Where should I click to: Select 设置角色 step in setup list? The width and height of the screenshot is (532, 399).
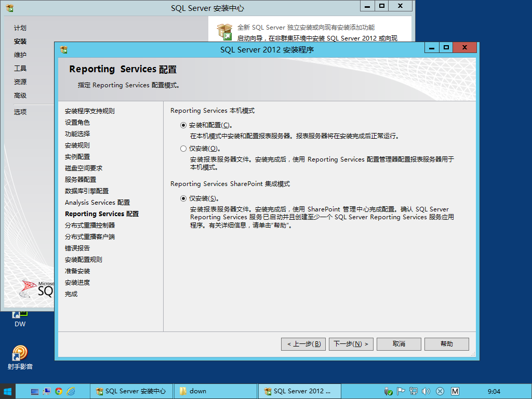click(x=77, y=123)
